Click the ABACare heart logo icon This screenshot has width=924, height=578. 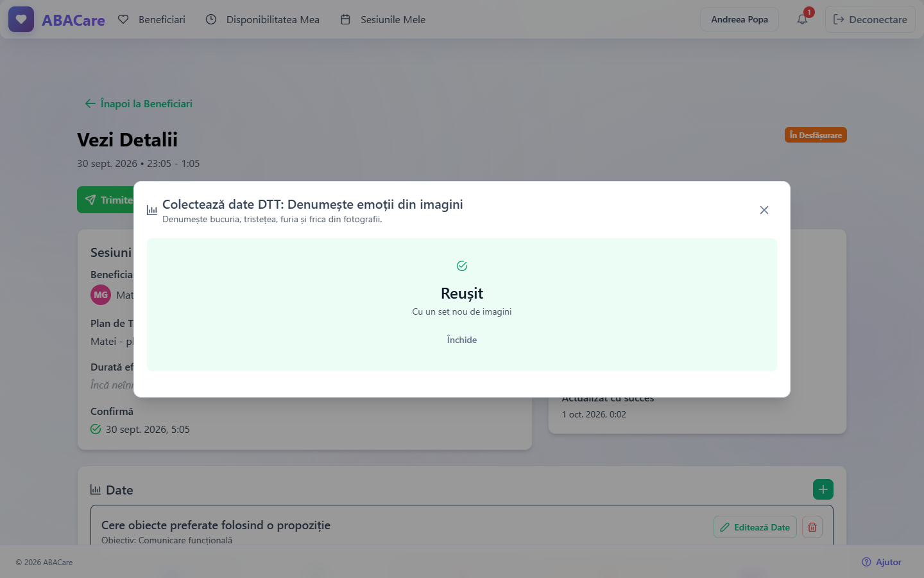pos(21,19)
